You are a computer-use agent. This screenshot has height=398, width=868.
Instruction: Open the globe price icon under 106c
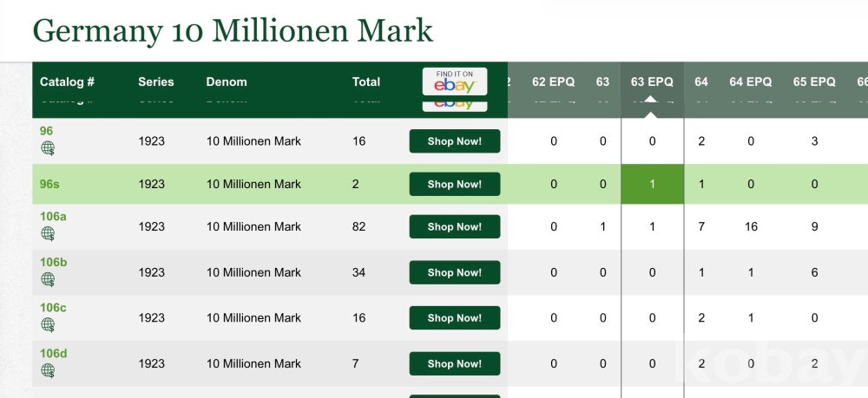coord(48,324)
